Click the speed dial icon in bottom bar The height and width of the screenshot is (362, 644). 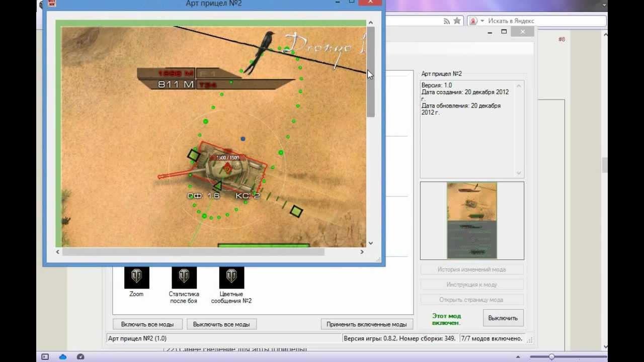[x=80, y=356]
